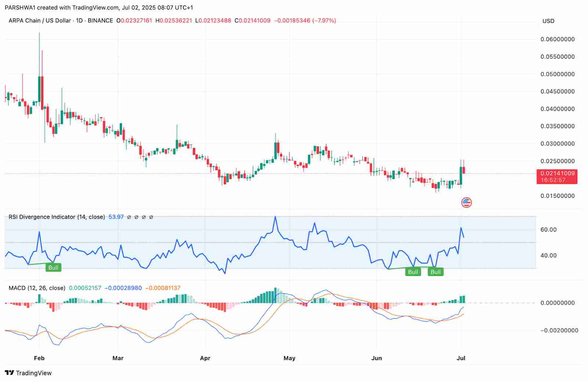Click the Bull label near February
588x381 pixels.
coord(53,268)
